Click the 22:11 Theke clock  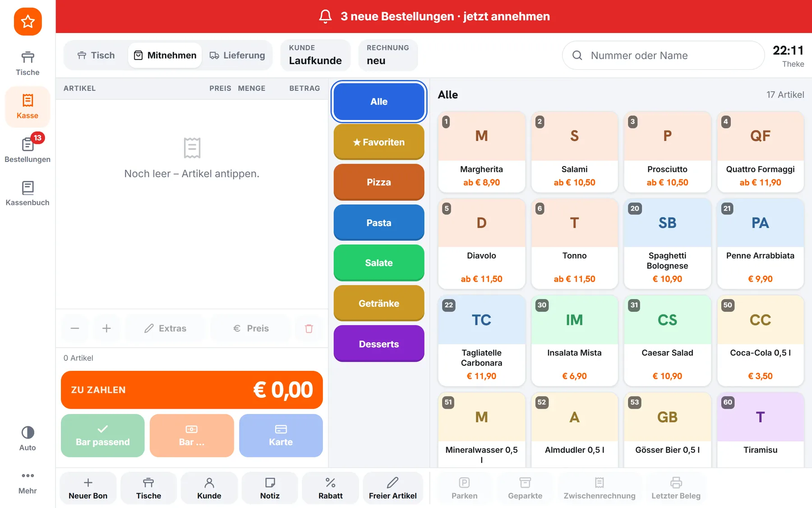coord(788,55)
